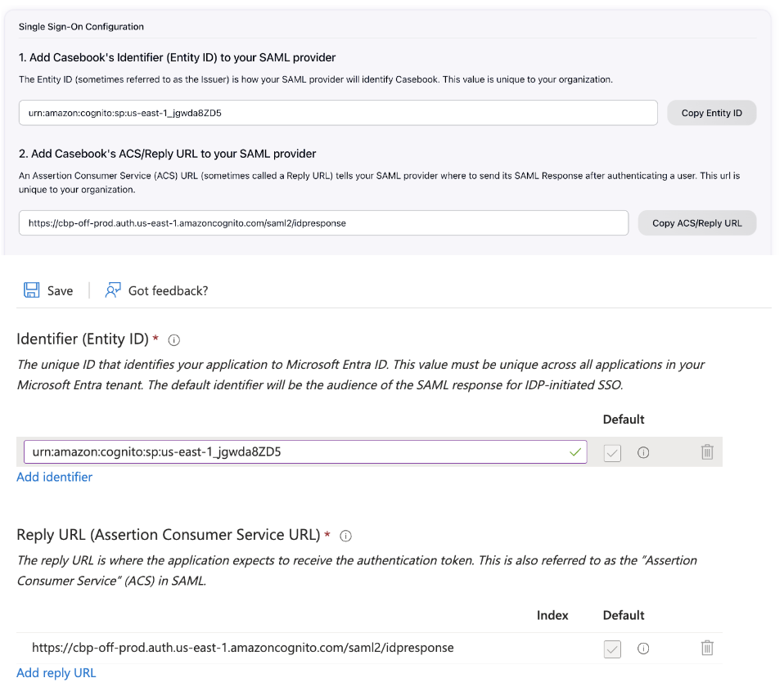Toggle the Default checkbox for the identifier
Viewport: 784px width, 687px height.
coord(612,452)
